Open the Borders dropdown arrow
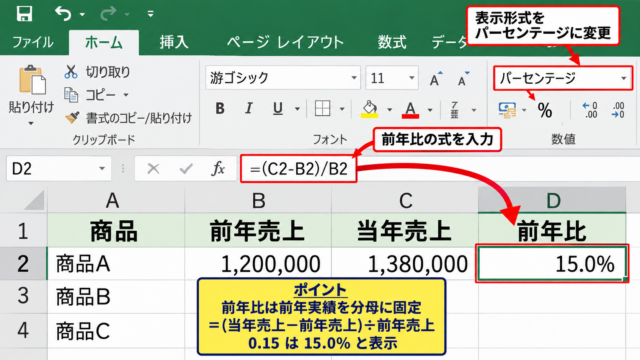Image resolution: width=640 pixels, height=360 pixels. click(x=342, y=109)
